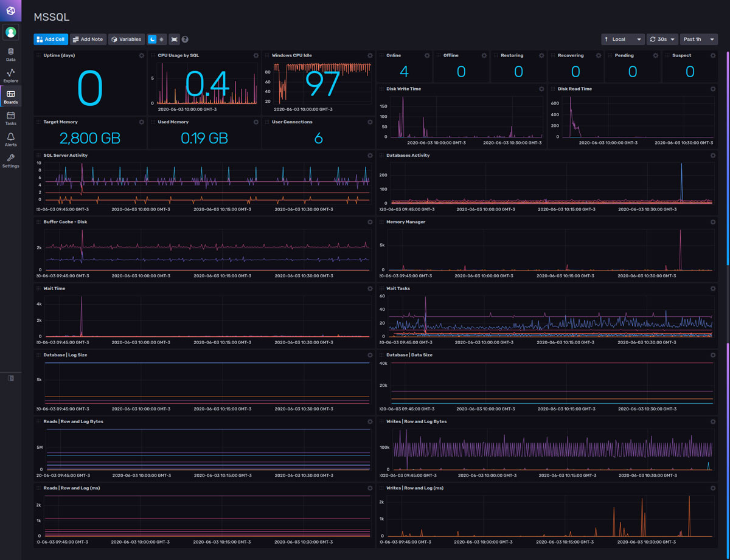
Task: Open gear settings for Uptime (days) cell
Action: (x=142, y=55)
